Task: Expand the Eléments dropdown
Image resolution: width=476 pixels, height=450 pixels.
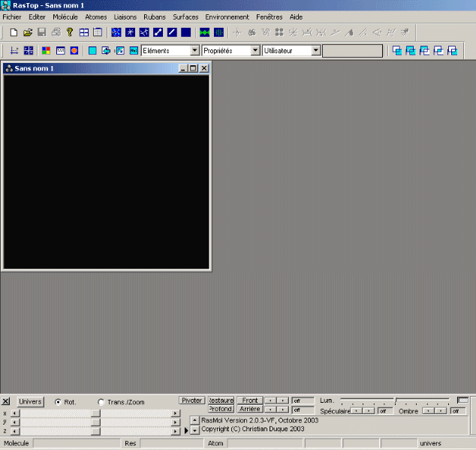Action: [x=194, y=51]
